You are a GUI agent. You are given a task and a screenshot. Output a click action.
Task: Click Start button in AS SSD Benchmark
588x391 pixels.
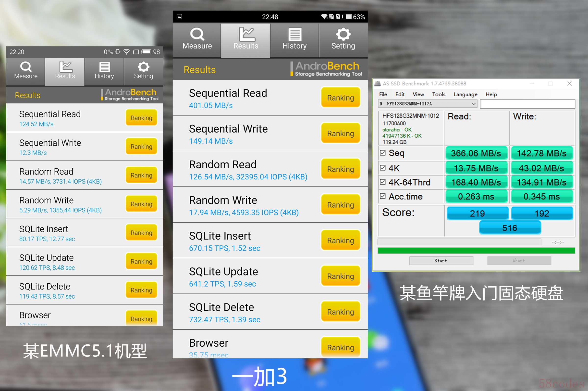(441, 261)
